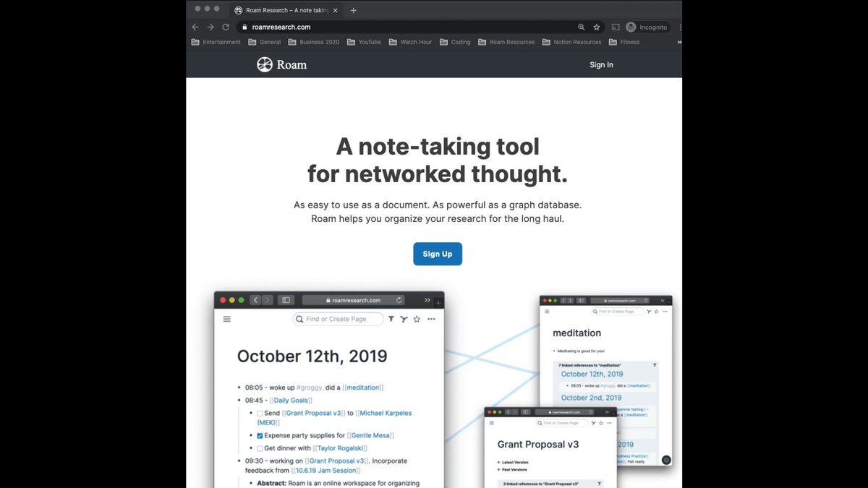Open the graph overview icon in the October 12th window

(404, 319)
